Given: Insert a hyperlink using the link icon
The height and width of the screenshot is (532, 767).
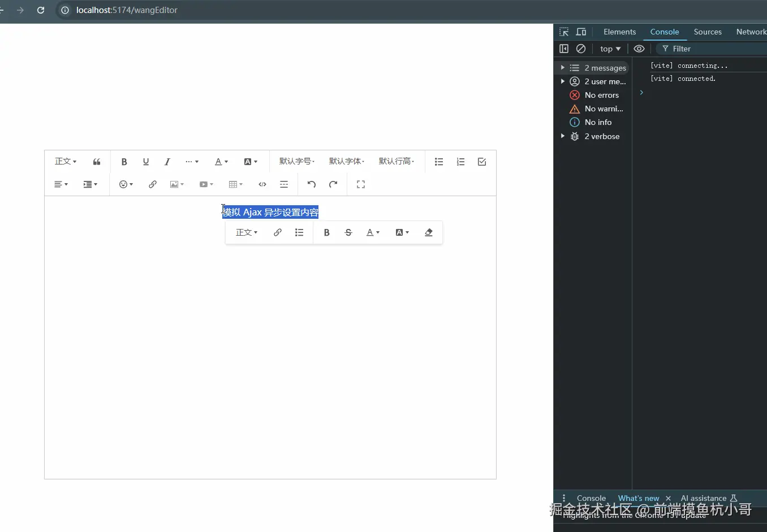Looking at the screenshot, I should click(152, 184).
